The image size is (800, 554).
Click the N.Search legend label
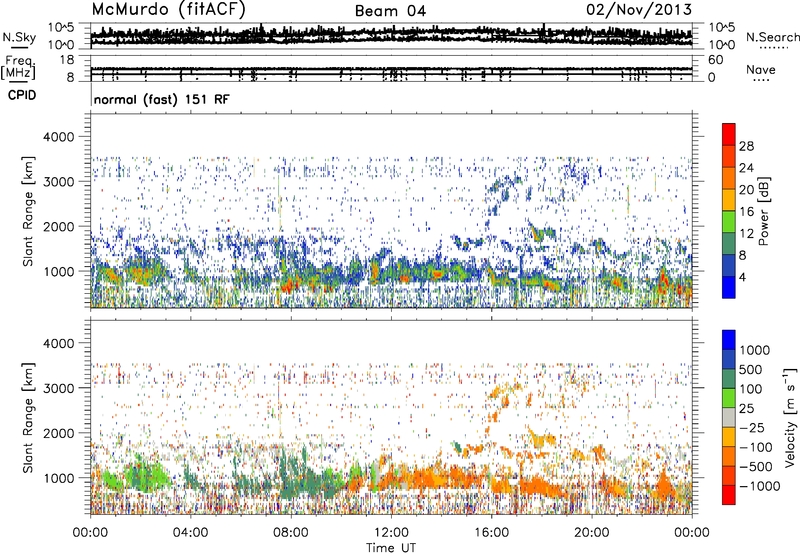coord(772,37)
